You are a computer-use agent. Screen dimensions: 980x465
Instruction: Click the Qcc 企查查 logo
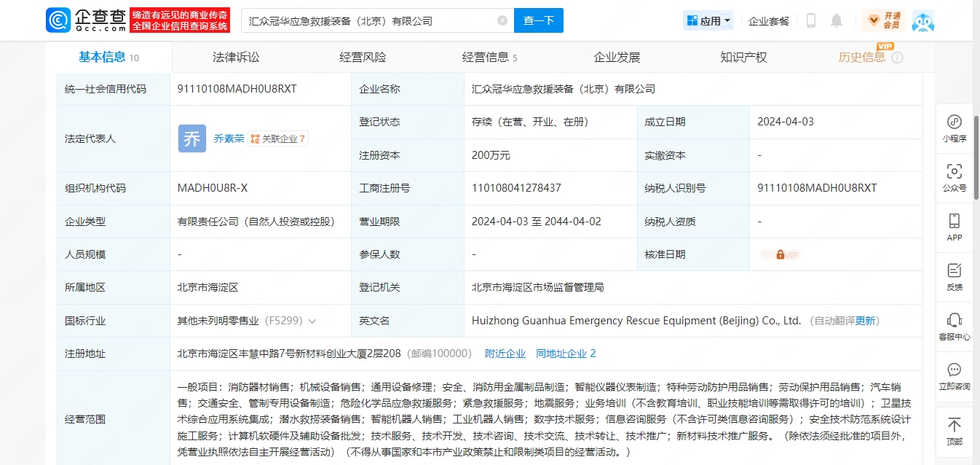point(86,20)
